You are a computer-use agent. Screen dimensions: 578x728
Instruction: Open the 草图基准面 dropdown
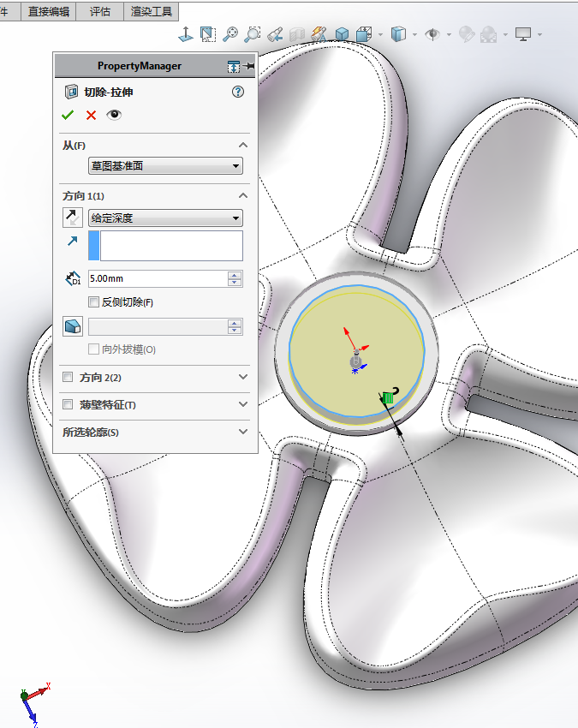pyautogui.click(x=166, y=166)
